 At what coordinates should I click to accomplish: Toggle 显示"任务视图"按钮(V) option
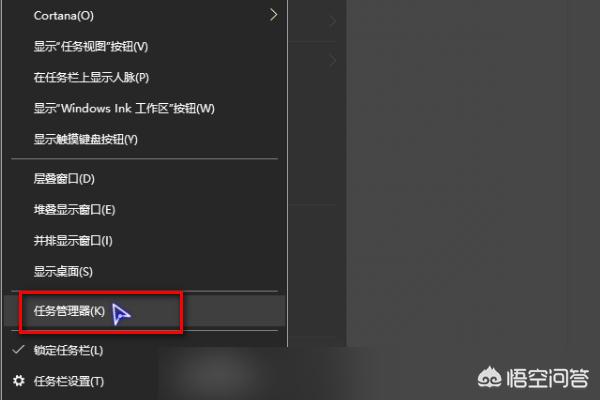144,47
